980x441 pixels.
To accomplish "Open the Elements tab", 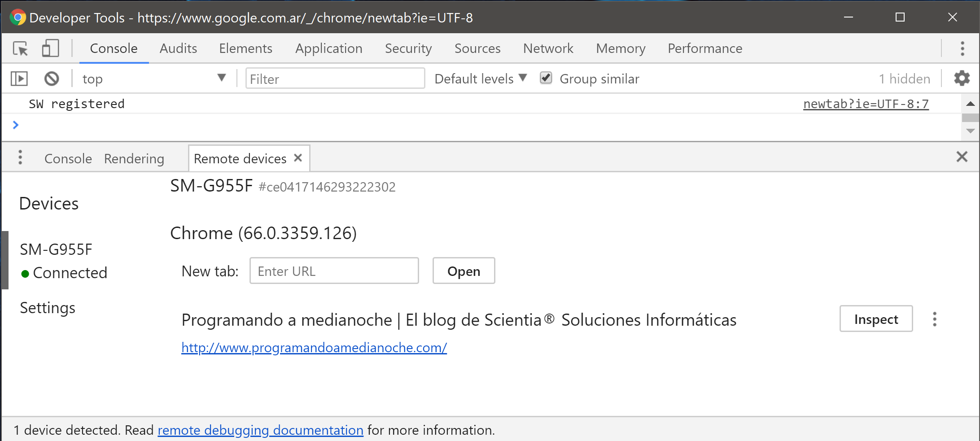I will [x=245, y=48].
